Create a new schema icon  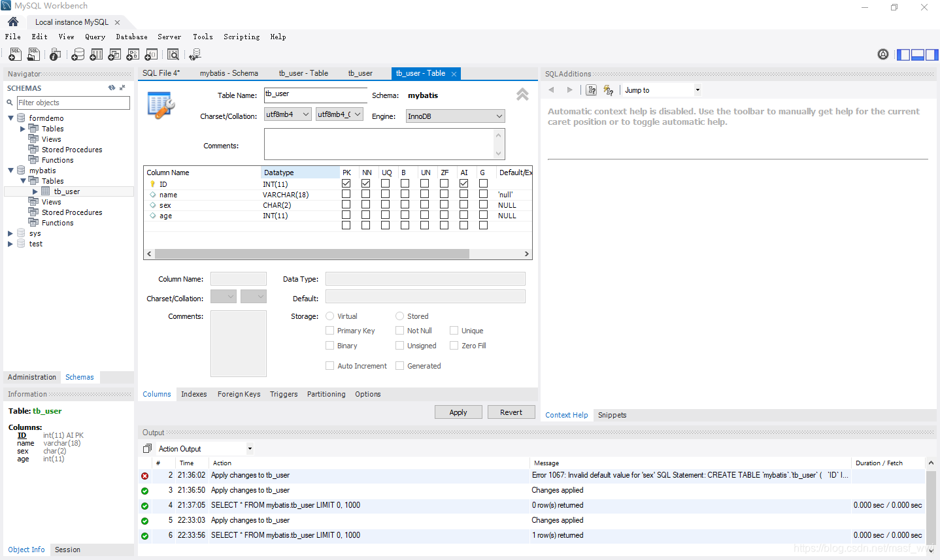78,55
